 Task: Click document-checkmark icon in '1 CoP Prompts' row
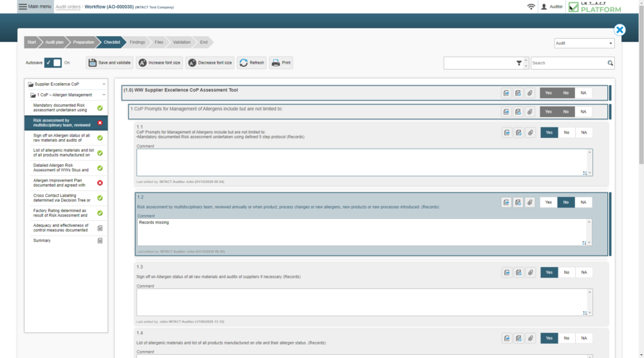pos(518,111)
